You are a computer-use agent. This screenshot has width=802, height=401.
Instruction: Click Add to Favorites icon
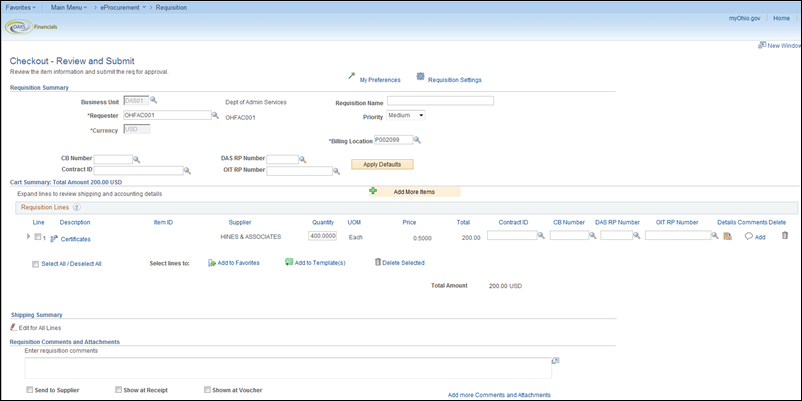212,262
